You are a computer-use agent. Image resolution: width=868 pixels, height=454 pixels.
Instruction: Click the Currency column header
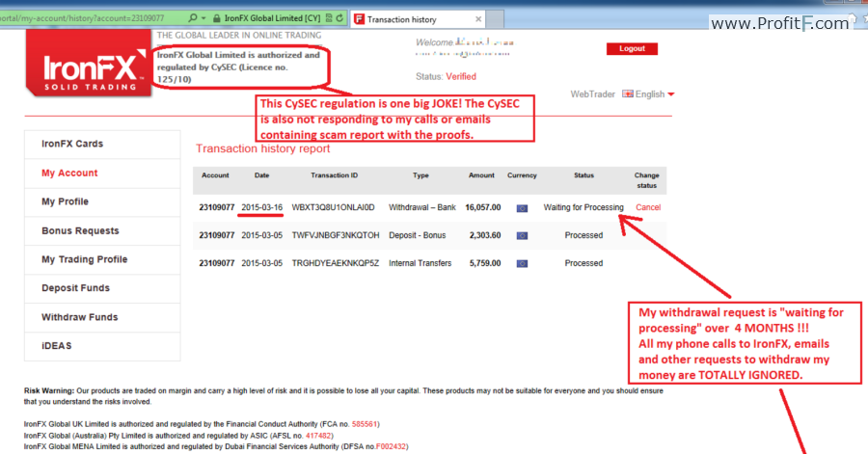522,175
